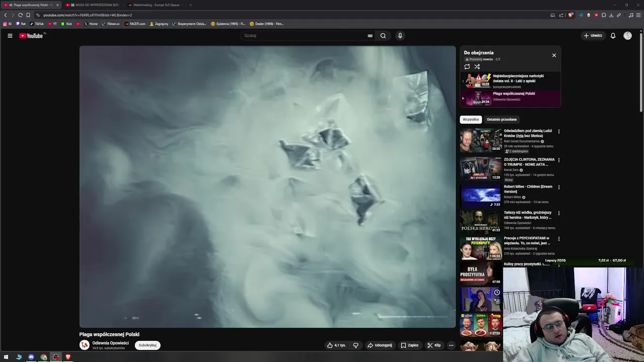Open the Kick bookmark
The image size is (644, 362).
(66, 24)
